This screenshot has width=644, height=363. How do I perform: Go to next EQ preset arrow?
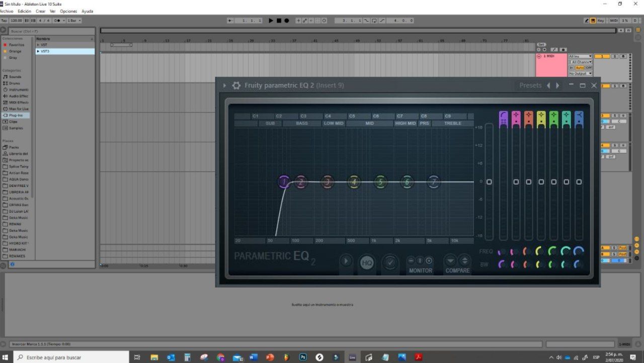point(557,85)
